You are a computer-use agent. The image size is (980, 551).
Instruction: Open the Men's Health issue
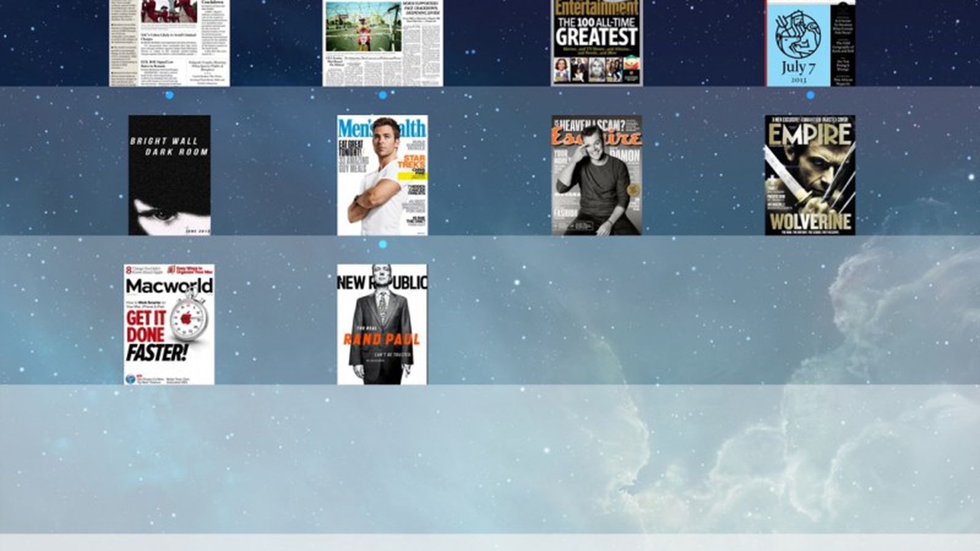point(382,175)
